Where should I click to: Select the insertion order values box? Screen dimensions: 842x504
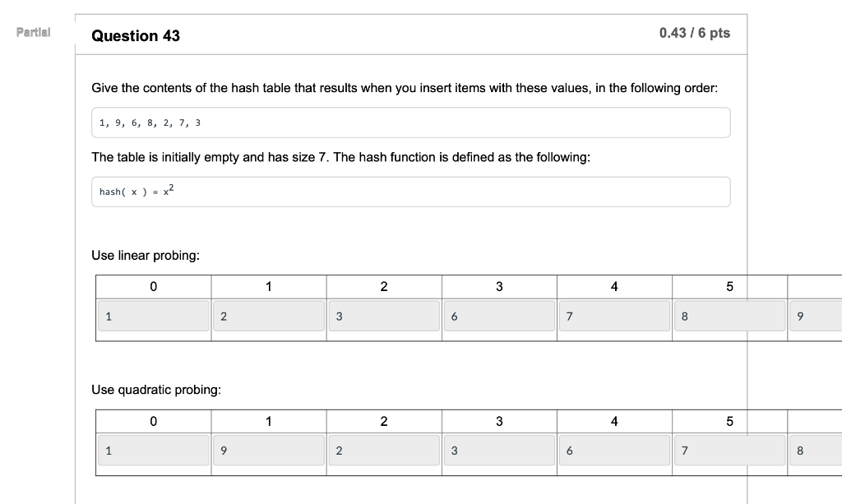(410, 122)
